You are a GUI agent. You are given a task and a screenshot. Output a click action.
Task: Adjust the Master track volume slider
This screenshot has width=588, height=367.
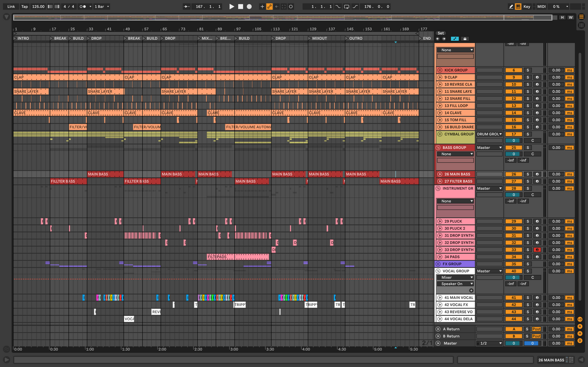(514, 343)
